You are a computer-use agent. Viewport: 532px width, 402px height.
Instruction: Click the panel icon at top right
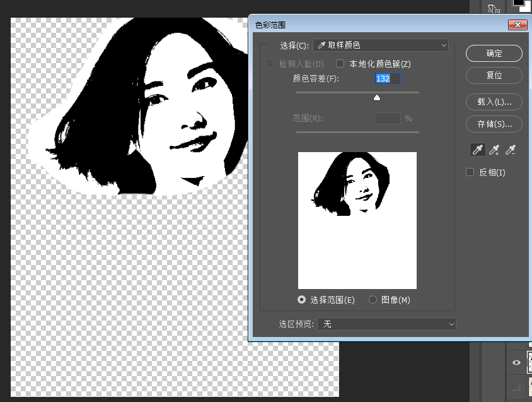click(494, 8)
